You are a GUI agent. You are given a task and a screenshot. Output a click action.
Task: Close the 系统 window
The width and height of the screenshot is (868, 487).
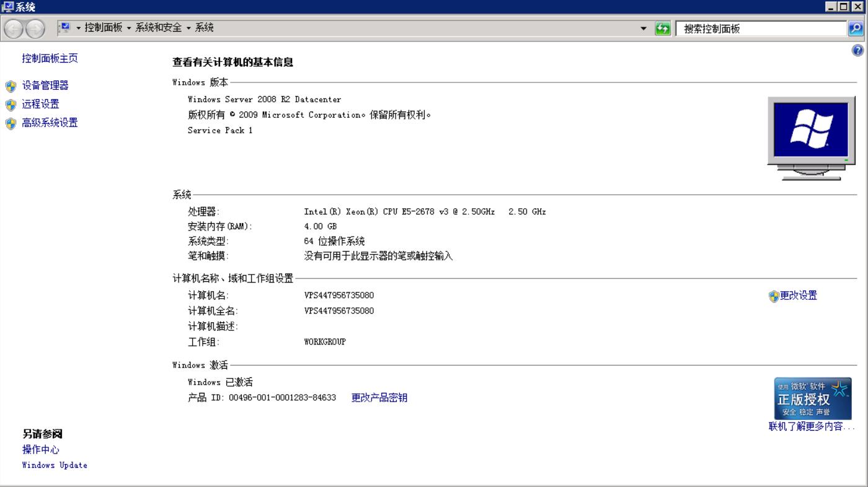(x=857, y=7)
